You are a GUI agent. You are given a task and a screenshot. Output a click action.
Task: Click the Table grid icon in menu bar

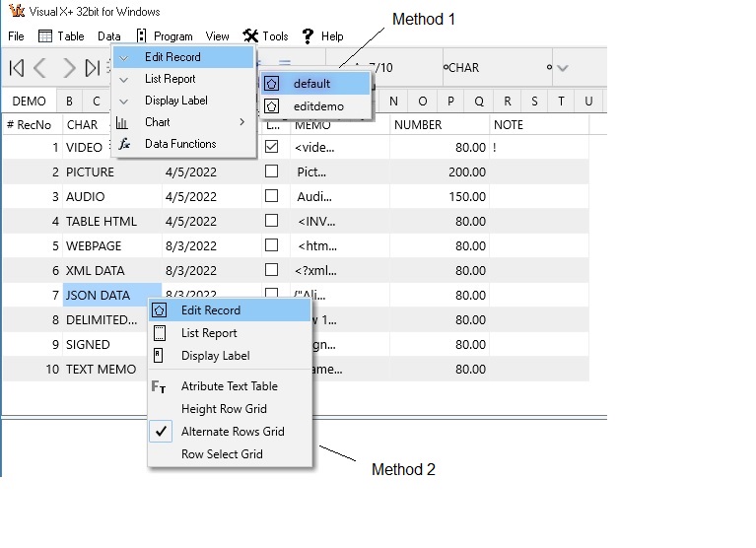44,36
